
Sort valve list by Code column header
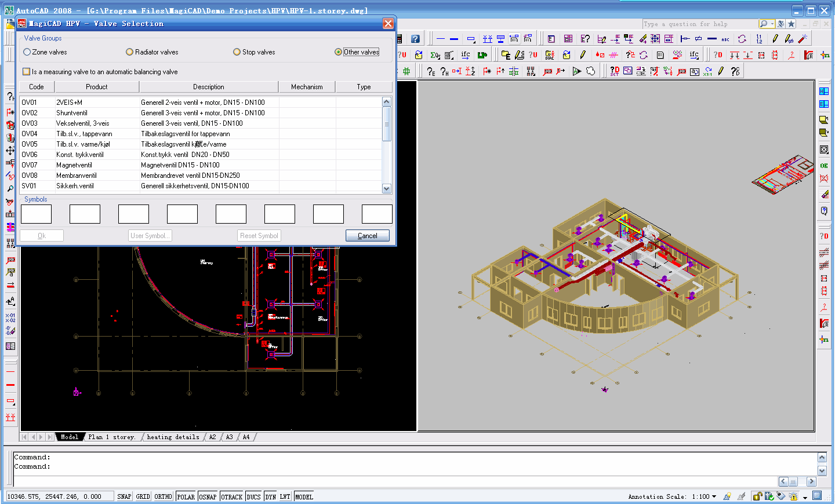(37, 87)
